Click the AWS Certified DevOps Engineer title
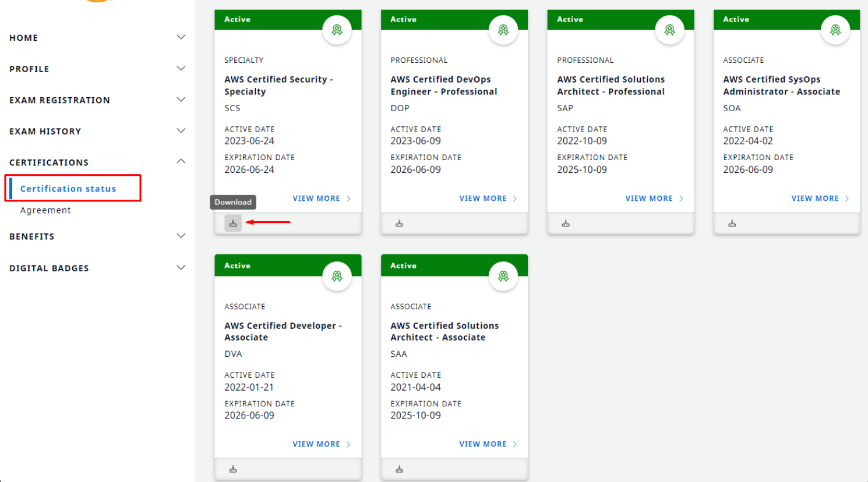 pyautogui.click(x=444, y=86)
